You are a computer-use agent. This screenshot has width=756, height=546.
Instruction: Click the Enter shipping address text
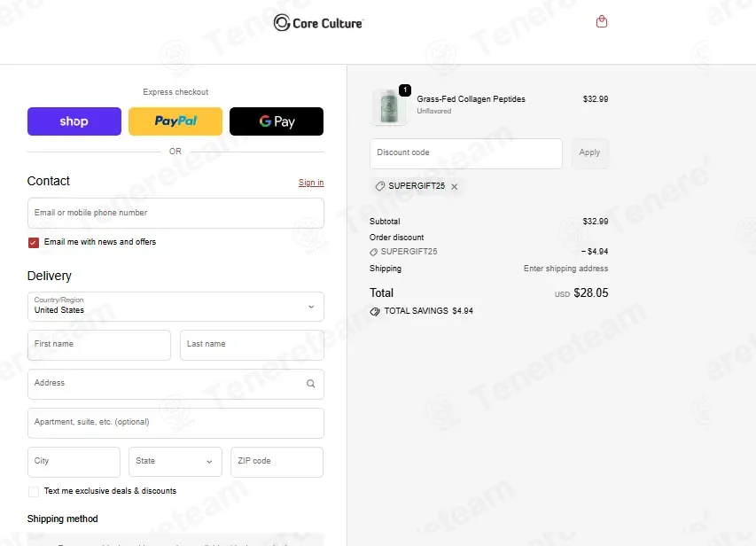(565, 269)
